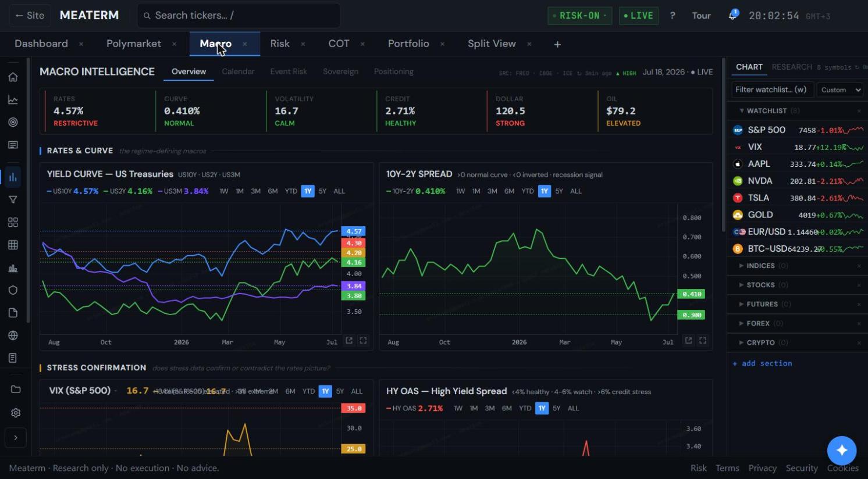Open the line chart icon in the sidebar
This screenshot has width=868, height=479.
pos(13,100)
